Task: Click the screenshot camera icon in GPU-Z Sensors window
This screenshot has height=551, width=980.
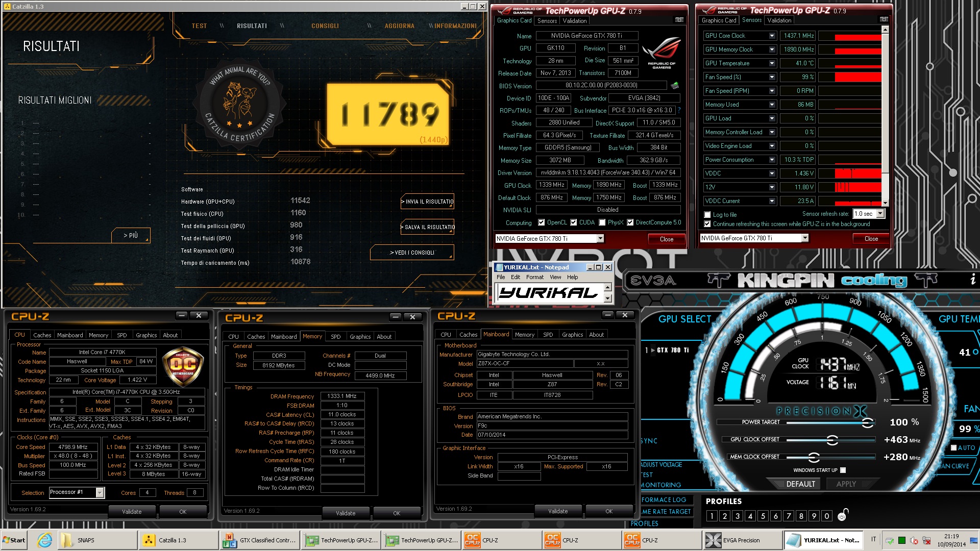Action: (884, 19)
